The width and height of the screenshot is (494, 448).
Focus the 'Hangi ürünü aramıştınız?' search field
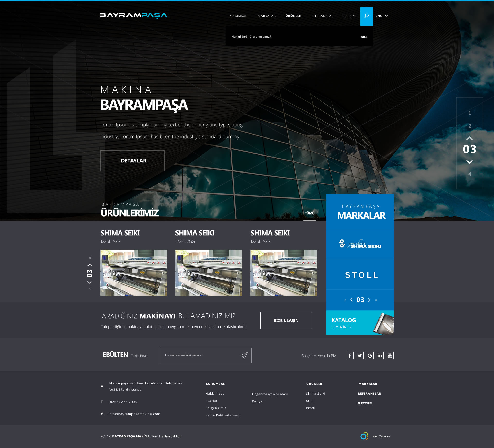click(291, 37)
